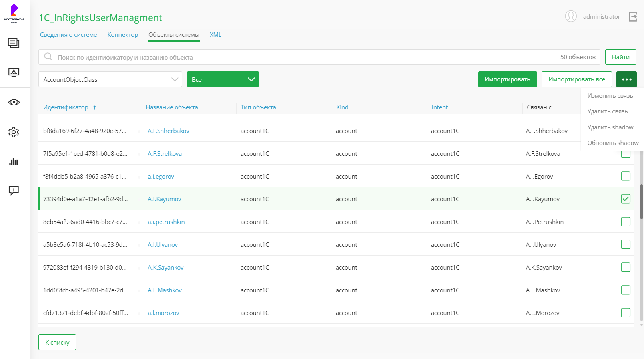
Task: Open the a.i.petrushkin object link
Action: pyautogui.click(x=166, y=222)
